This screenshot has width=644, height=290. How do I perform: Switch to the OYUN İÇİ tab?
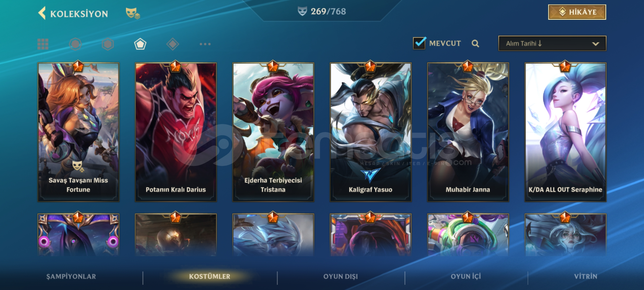click(x=466, y=277)
